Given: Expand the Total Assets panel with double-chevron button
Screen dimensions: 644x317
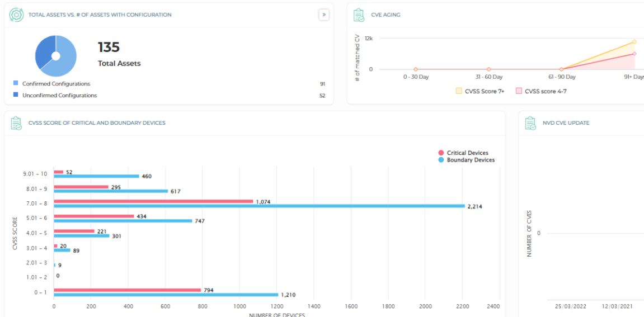Looking at the screenshot, I should click(324, 15).
